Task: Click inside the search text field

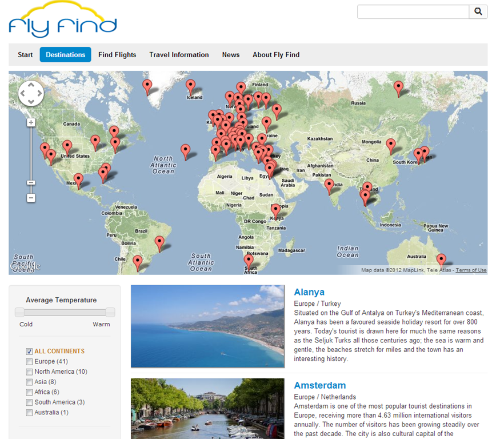Action: (413, 11)
